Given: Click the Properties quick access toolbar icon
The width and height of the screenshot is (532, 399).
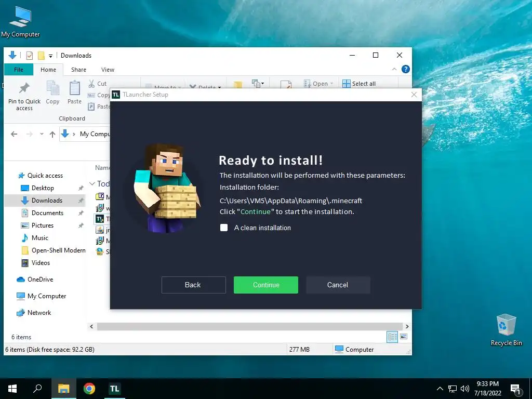Looking at the screenshot, I should [x=30, y=55].
